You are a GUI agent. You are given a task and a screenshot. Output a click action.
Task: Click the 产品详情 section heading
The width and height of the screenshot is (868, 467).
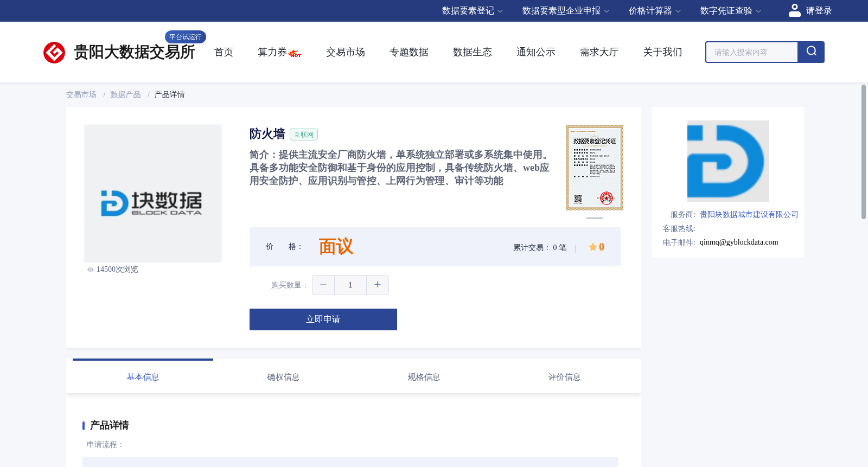109,425
